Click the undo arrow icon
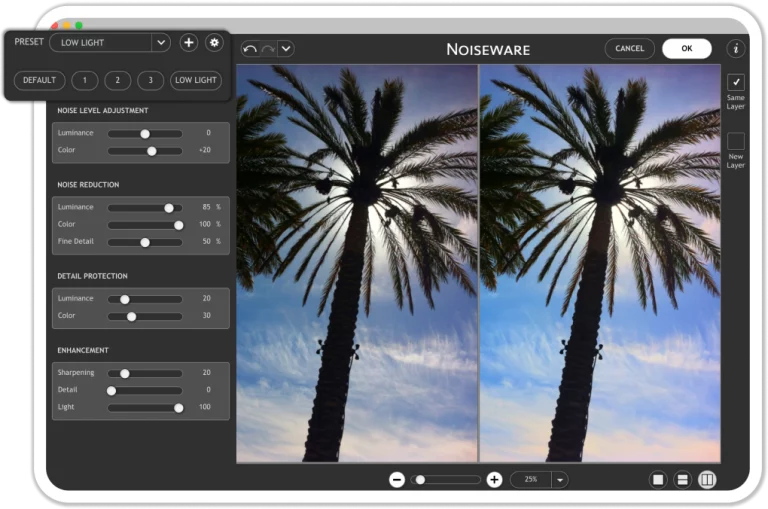The image size is (768, 509). 250,49
